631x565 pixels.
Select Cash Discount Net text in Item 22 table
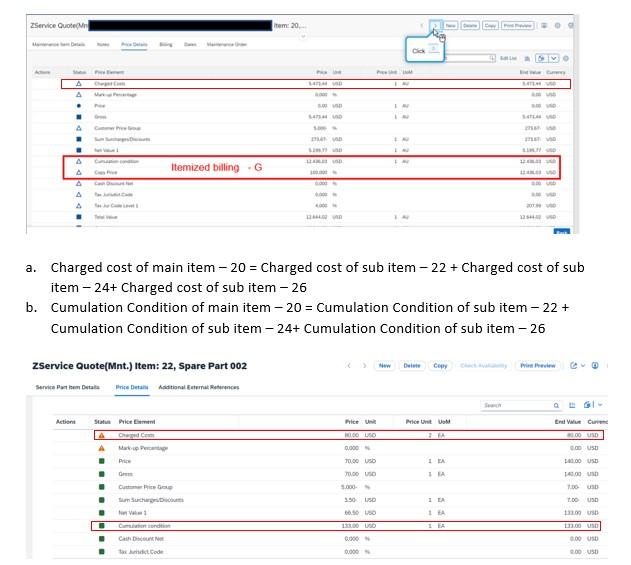pyautogui.click(x=141, y=539)
